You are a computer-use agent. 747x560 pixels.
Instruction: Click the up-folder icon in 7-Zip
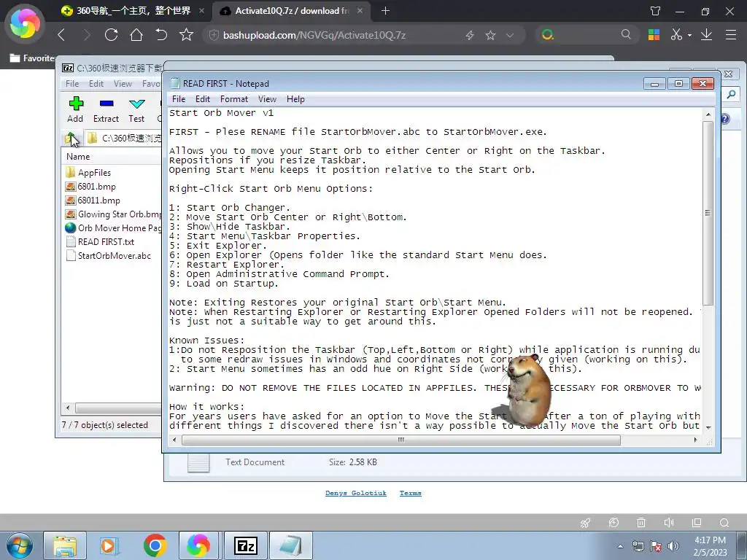point(71,138)
